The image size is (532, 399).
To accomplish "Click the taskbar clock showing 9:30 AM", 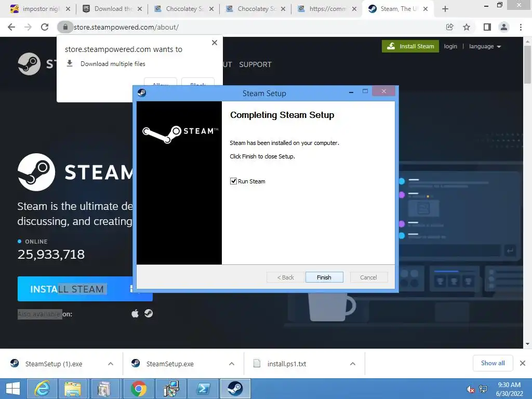I will tap(509, 389).
